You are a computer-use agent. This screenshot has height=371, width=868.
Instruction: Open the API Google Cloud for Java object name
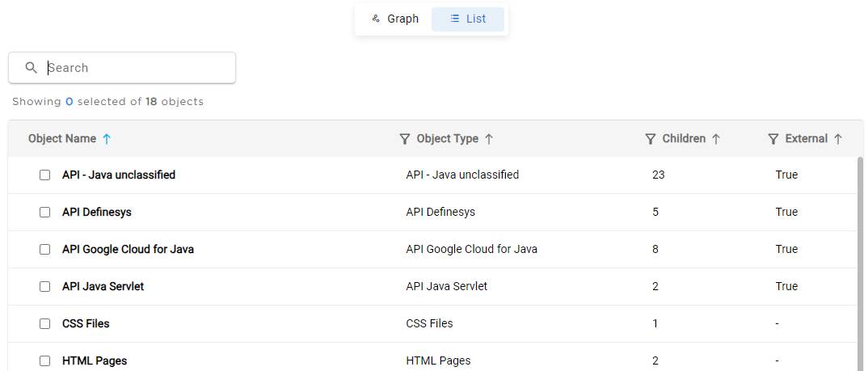pyautogui.click(x=128, y=249)
